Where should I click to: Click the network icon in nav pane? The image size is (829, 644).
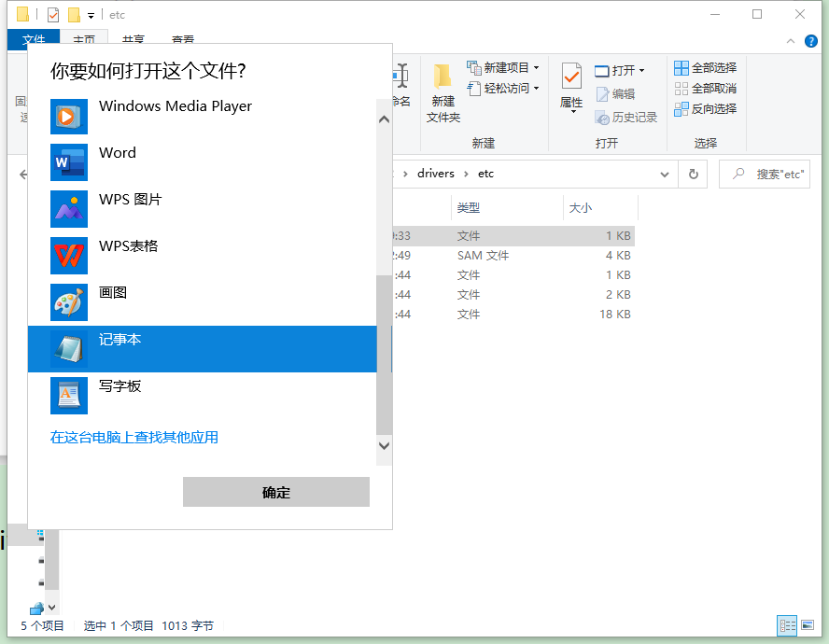pos(36,609)
